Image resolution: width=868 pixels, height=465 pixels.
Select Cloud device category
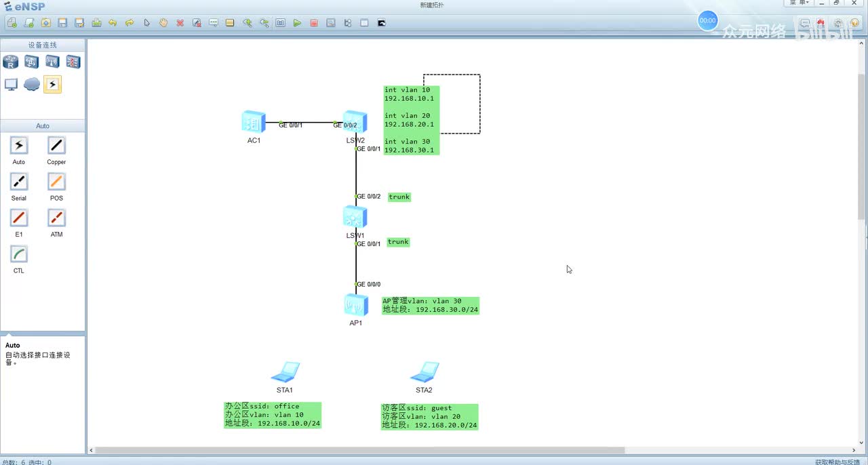[32, 84]
